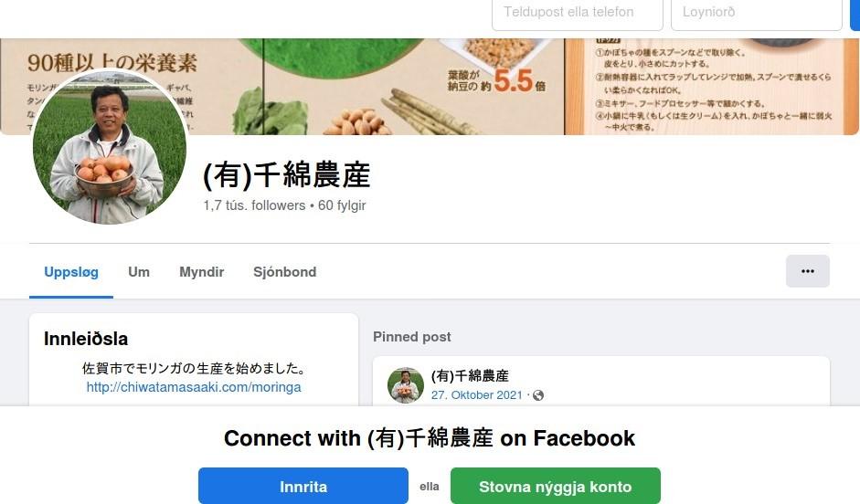Image resolution: width=860 pixels, height=504 pixels.
Task: Focus the Loyniorð password field
Action: coord(757,12)
